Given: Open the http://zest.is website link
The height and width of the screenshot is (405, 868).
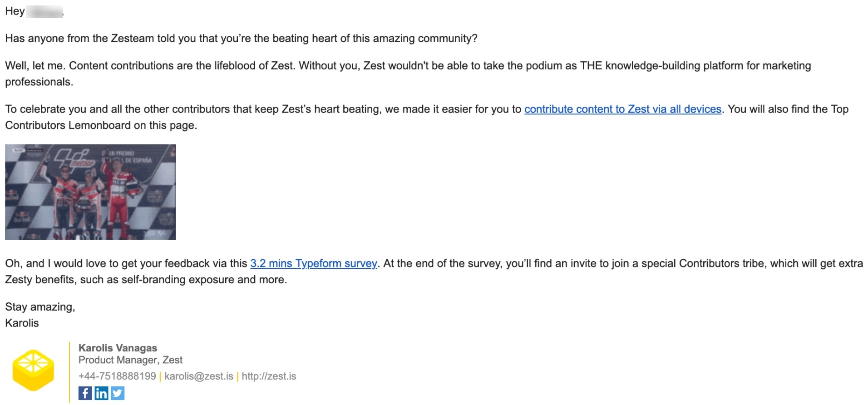Looking at the screenshot, I should [x=269, y=376].
